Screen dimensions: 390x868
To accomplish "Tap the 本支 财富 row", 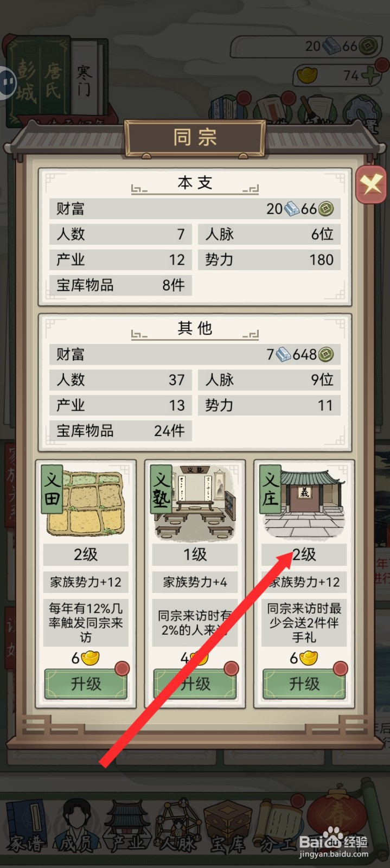I will coord(195,208).
